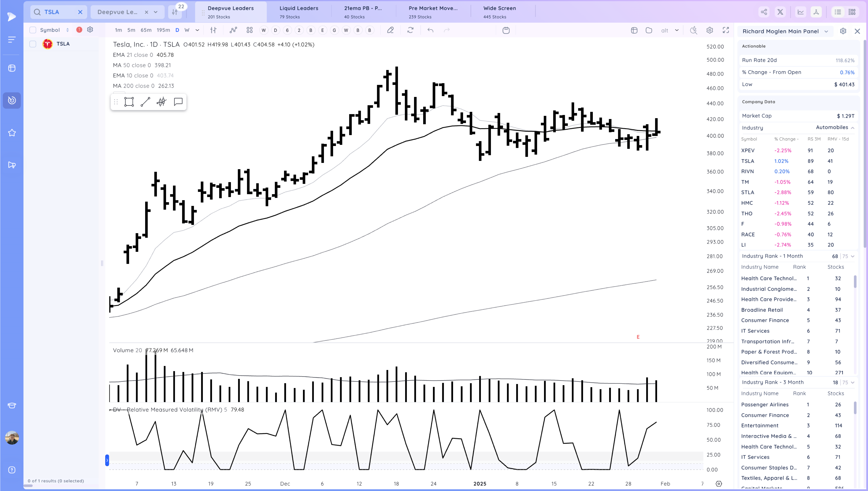Open chart settings gear icon

coord(709,30)
